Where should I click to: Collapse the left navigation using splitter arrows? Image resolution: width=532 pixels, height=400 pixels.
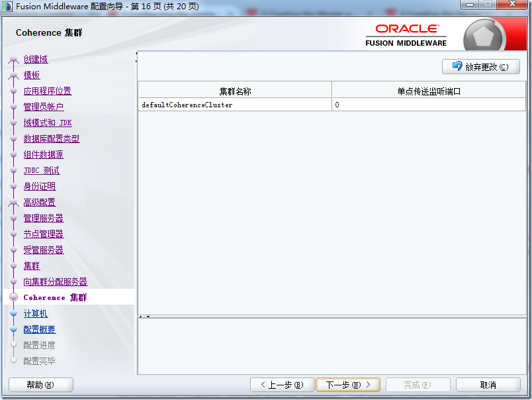click(x=136, y=53)
